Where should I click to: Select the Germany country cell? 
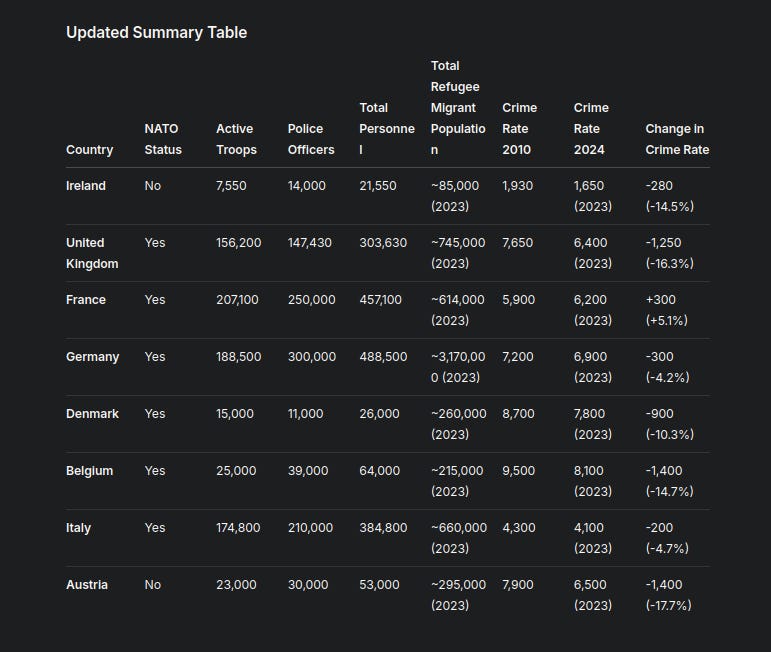click(92, 357)
